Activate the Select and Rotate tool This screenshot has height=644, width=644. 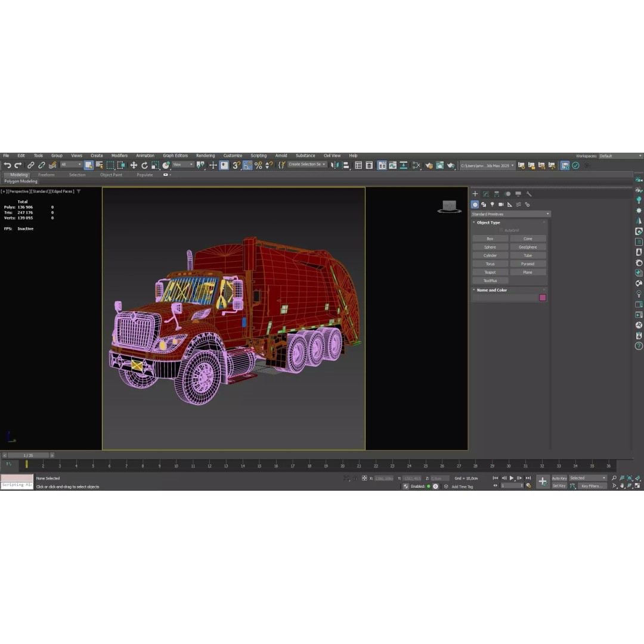pyautogui.click(x=144, y=165)
